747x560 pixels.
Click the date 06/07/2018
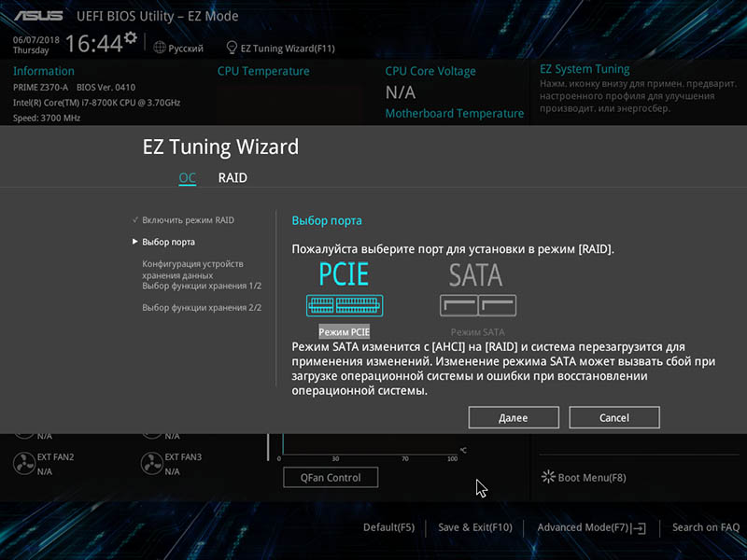tap(35, 39)
